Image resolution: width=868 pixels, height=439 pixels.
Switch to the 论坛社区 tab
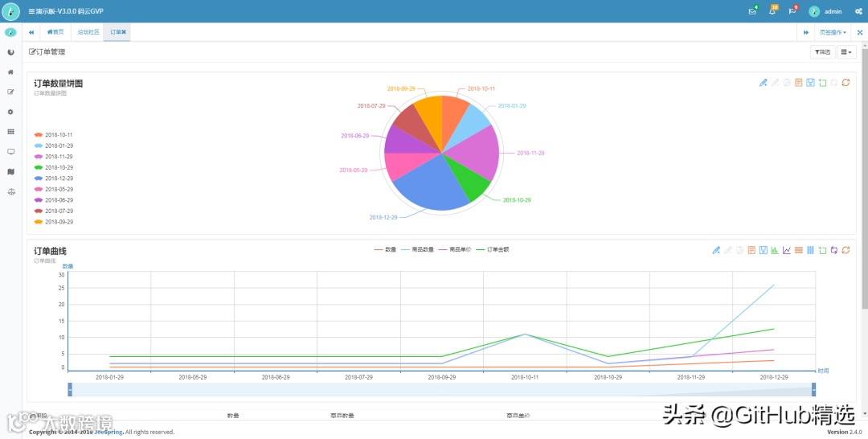coord(88,32)
